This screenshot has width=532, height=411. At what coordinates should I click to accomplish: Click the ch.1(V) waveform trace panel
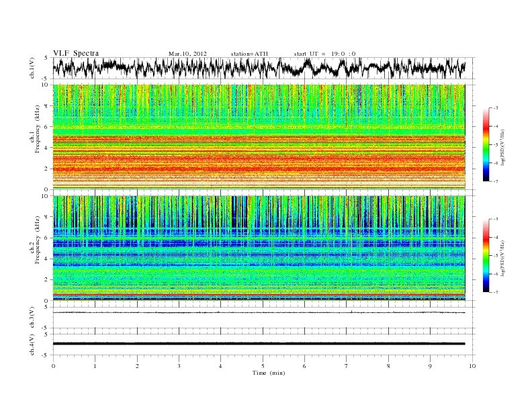pyautogui.click(x=263, y=68)
